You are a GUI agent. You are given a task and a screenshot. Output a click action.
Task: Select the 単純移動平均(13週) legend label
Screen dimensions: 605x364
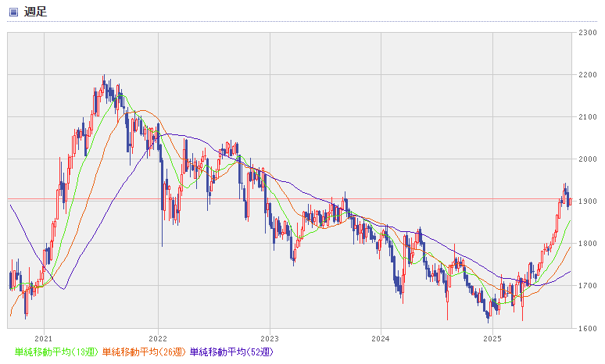coord(57,353)
